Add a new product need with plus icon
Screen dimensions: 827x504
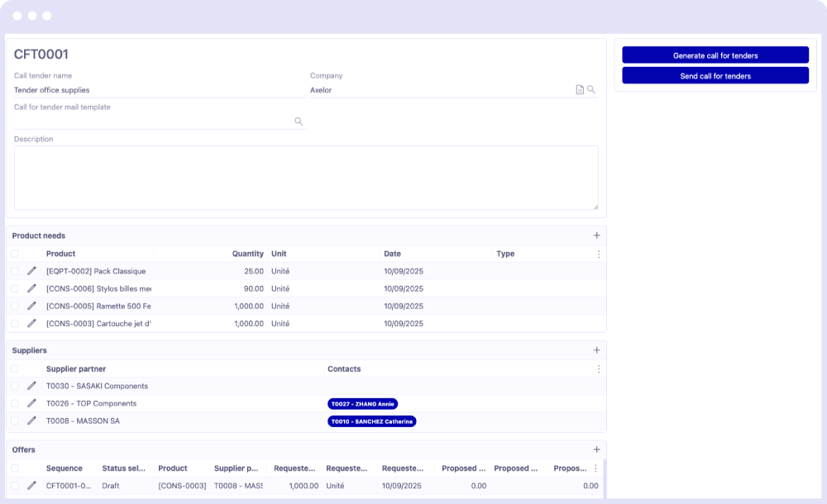coord(597,235)
